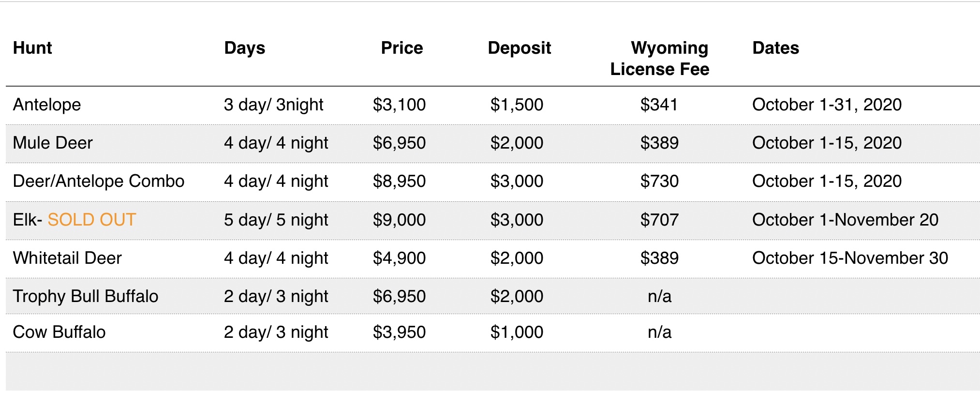The image size is (980, 393).
Task: Click the Trophy Bull Buffalo hunt name
Action: point(86,297)
